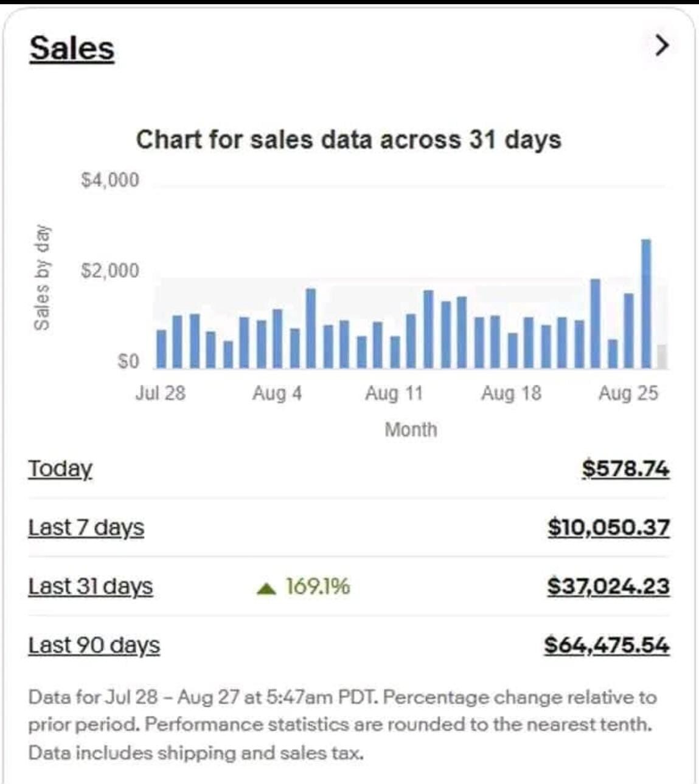
Task: Open the Sales heading link
Action: [x=72, y=49]
